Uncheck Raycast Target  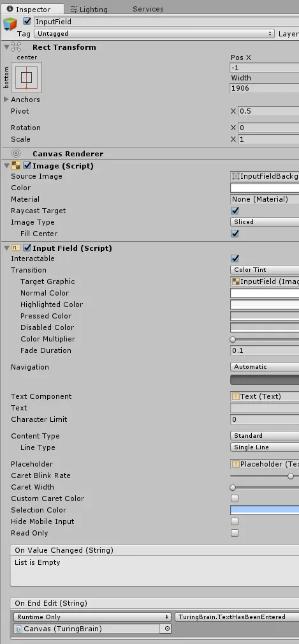pyautogui.click(x=235, y=211)
